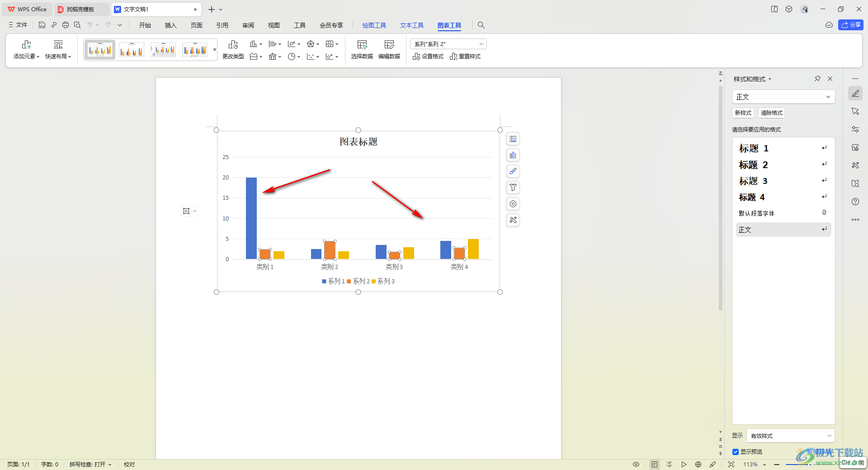This screenshot has width=868, height=470.
Task: Click the 分享 (Share) button
Action: [851, 25]
